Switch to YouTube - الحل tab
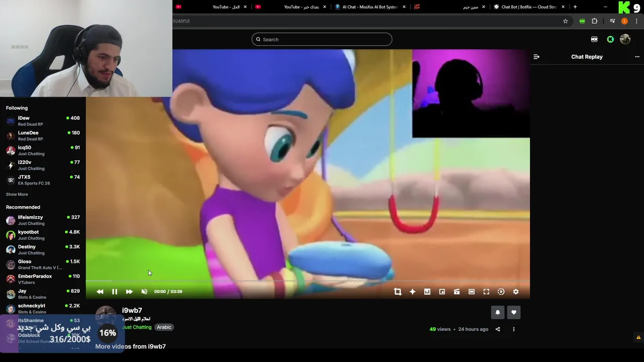Screen dimensions: 644x362 click(211, 7)
